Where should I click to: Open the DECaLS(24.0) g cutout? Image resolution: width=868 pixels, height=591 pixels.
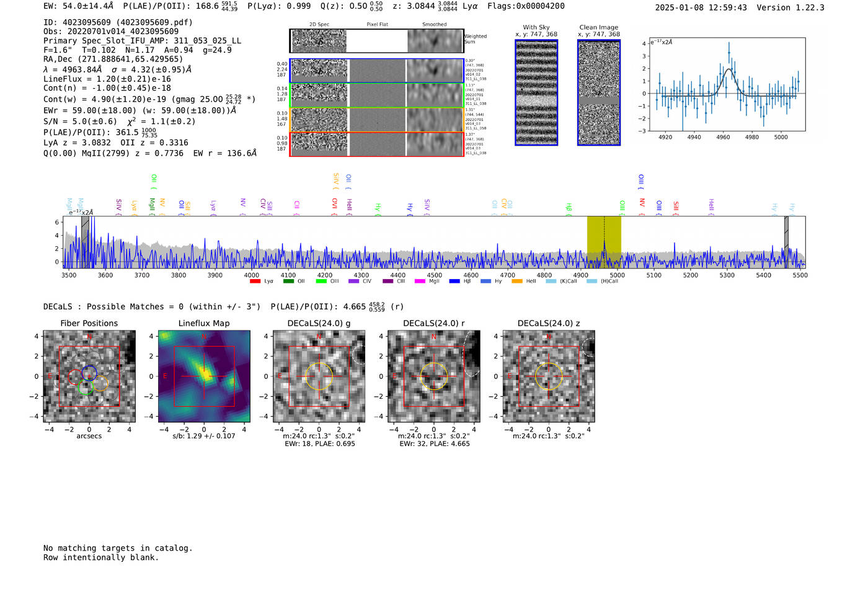(x=319, y=376)
